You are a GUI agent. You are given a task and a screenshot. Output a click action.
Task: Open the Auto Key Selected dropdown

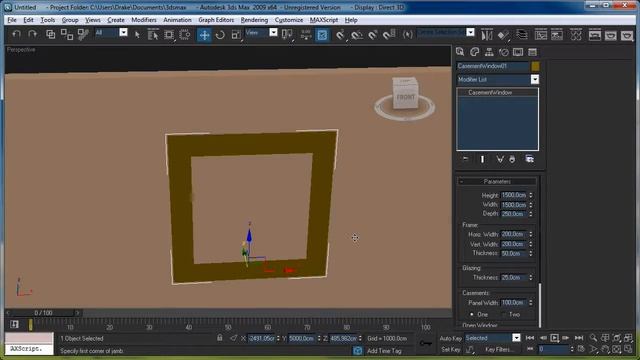pos(516,338)
